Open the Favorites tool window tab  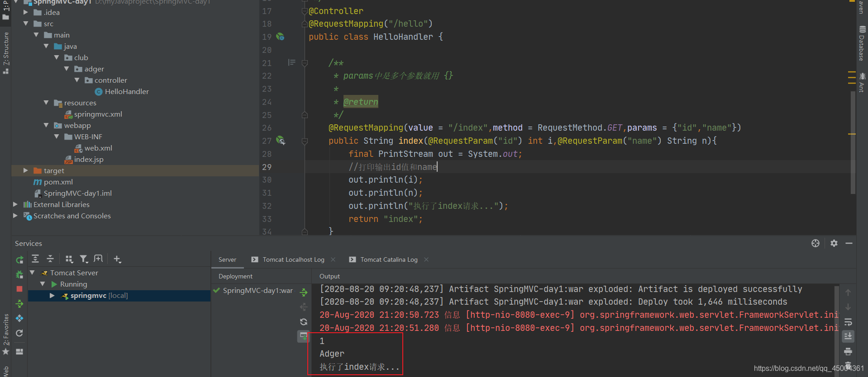pos(5,334)
